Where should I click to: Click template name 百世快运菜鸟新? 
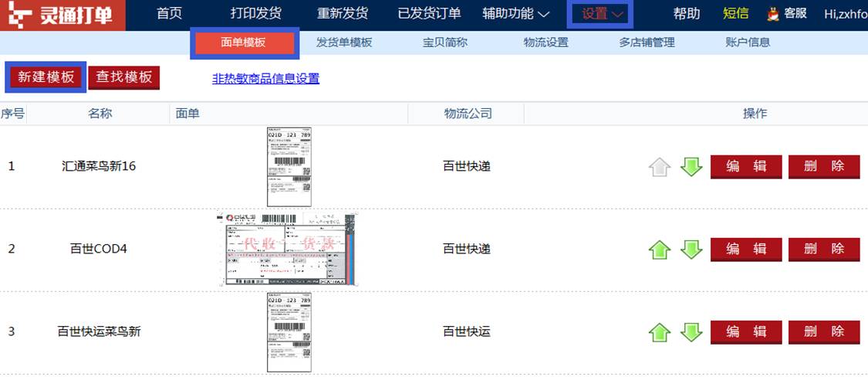click(99, 331)
